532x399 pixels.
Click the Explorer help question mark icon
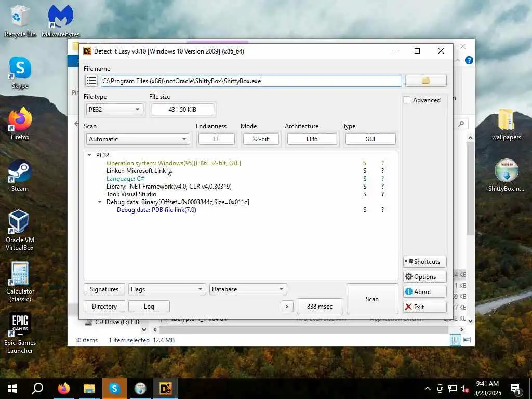pos(469,60)
